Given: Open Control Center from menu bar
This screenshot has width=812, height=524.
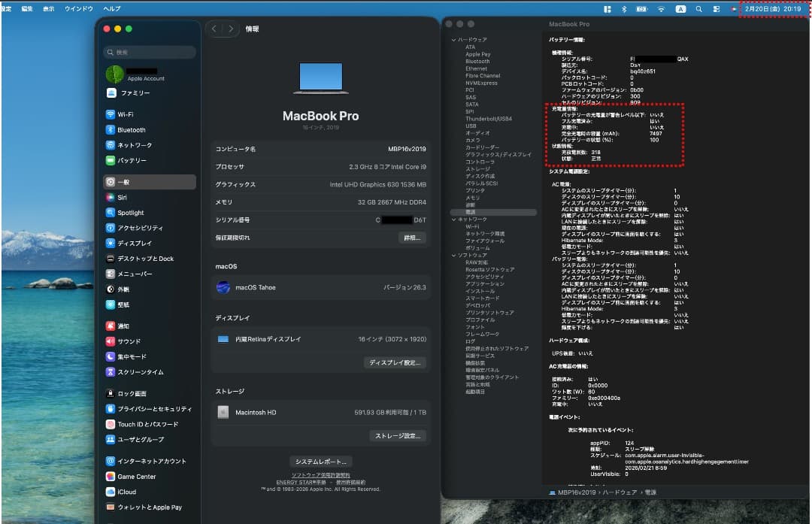Looking at the screenshot, I should [717, 9].
